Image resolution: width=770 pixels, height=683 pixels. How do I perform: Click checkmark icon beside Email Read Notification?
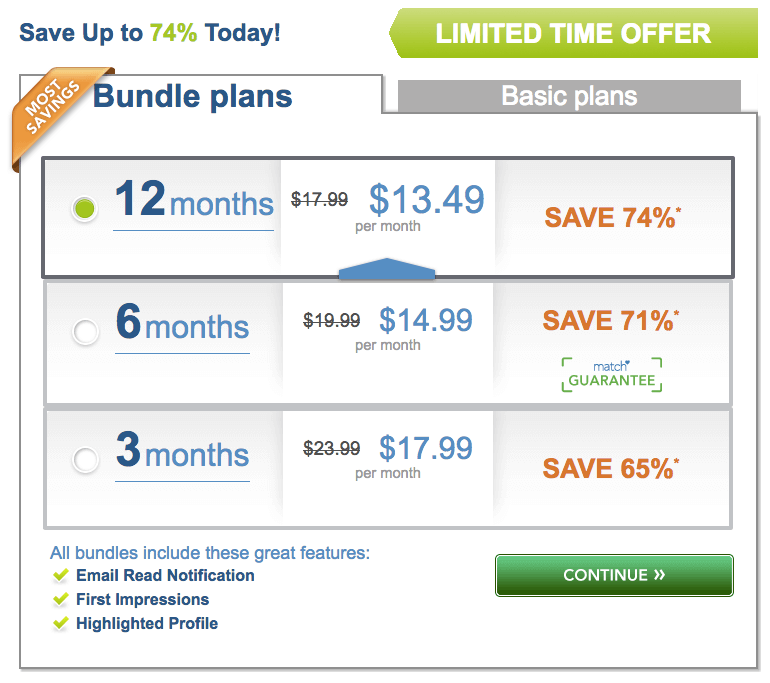[x=61, y=574]
